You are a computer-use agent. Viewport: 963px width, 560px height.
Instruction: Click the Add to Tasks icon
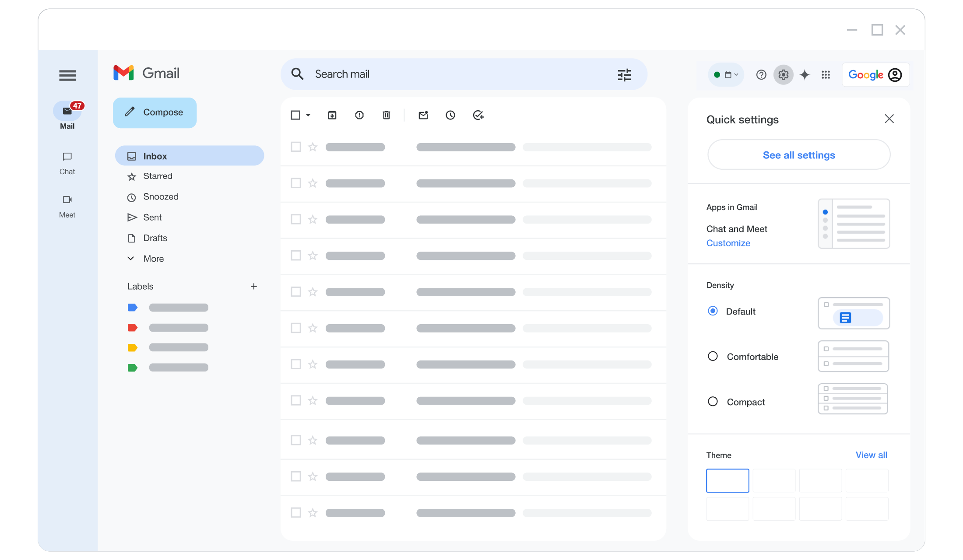pos(478,115)
